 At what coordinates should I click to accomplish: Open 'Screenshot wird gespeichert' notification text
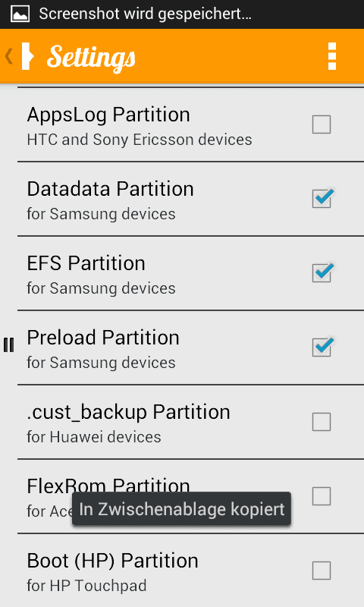pos(145,14)
